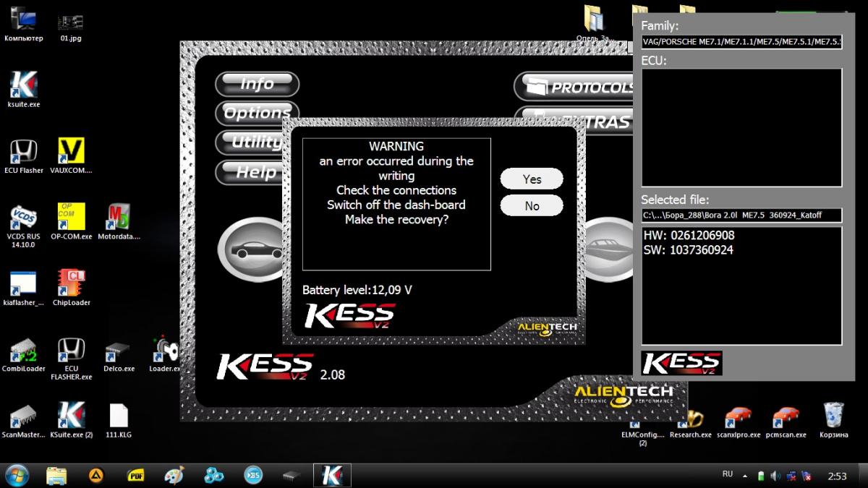The image size is (868, 488).
Task: Launch the Motordata shortcut
Action: click(119, 221)
